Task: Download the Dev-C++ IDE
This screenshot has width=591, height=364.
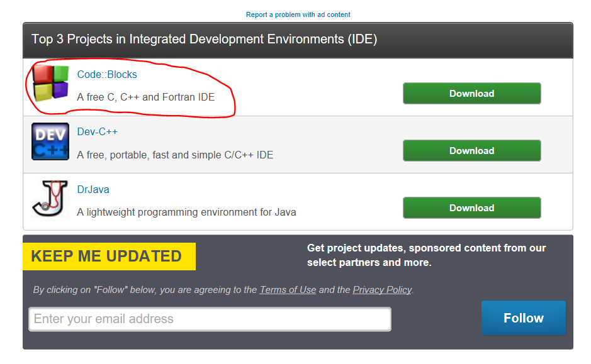Action: (472, 151)
